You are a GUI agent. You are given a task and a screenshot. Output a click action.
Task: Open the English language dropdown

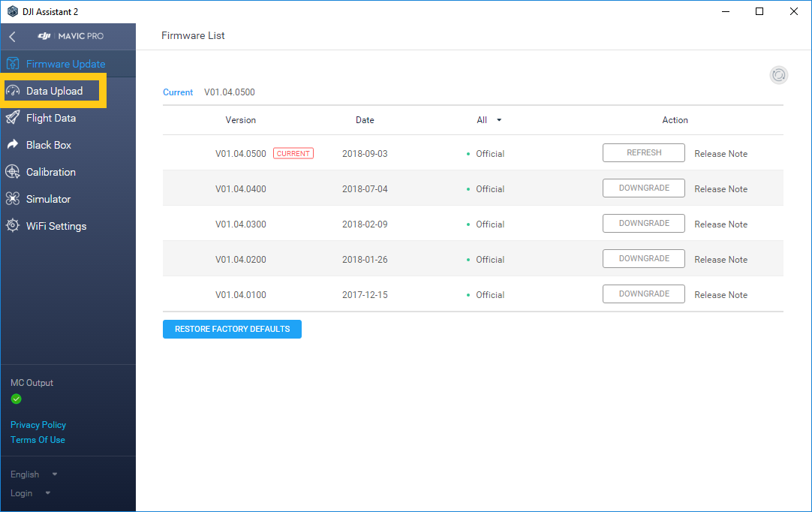pyautogui.click(x=34, y=474)
